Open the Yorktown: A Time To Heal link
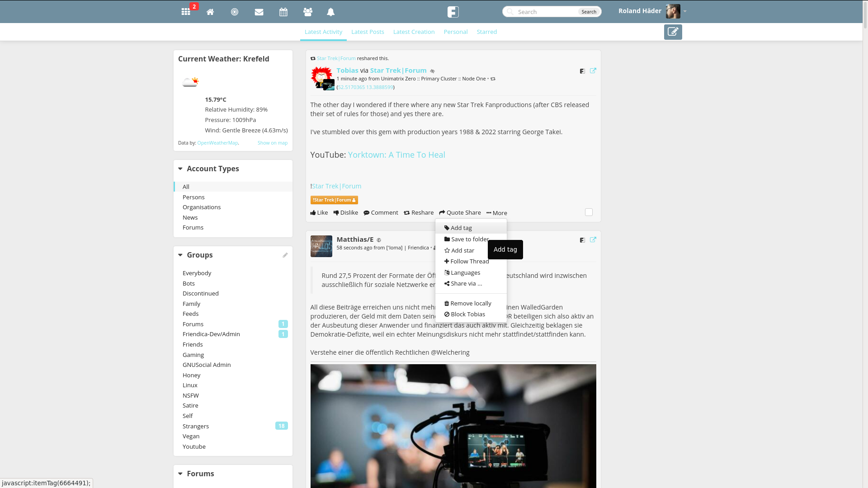This screenshot has height=488, width=868. point(396,155)
